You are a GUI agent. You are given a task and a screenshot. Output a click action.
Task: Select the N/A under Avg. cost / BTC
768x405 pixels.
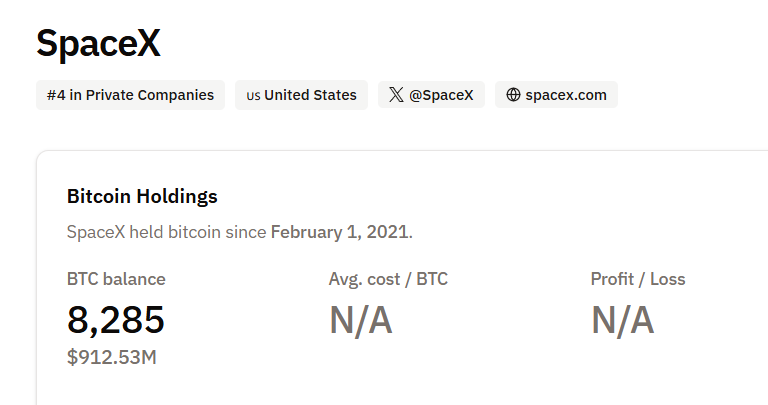coord(360,320)
